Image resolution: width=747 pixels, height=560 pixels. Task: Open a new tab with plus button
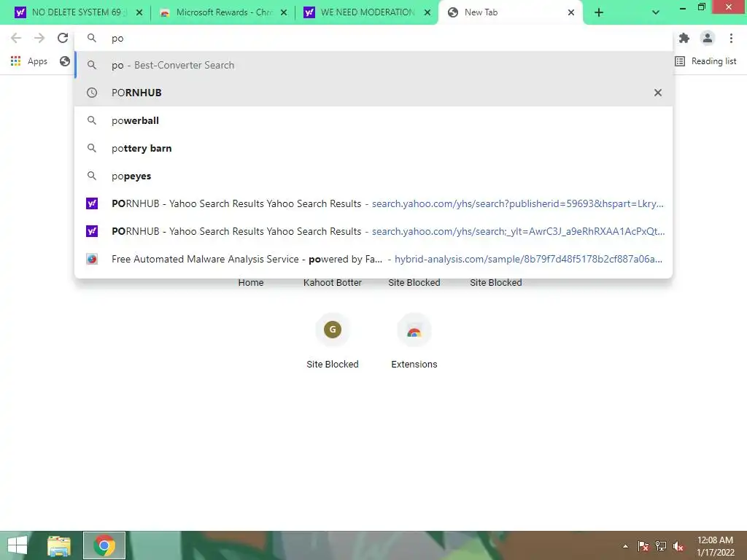(x=599, y=13)
